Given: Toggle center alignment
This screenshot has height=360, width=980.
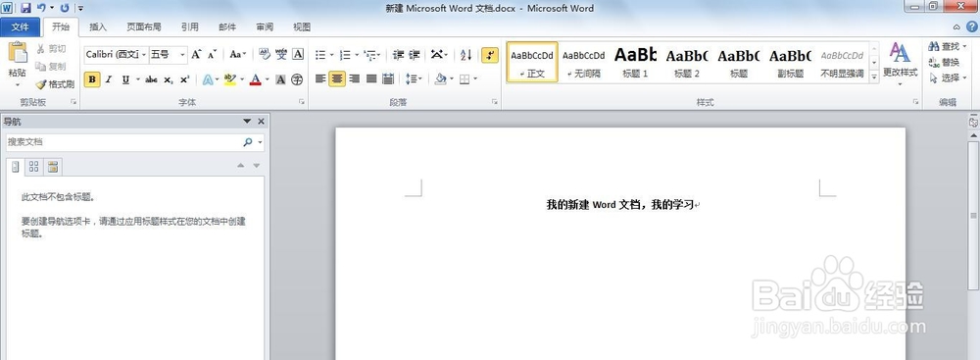Looking at the screenshot, I should [x=337, y=78].
